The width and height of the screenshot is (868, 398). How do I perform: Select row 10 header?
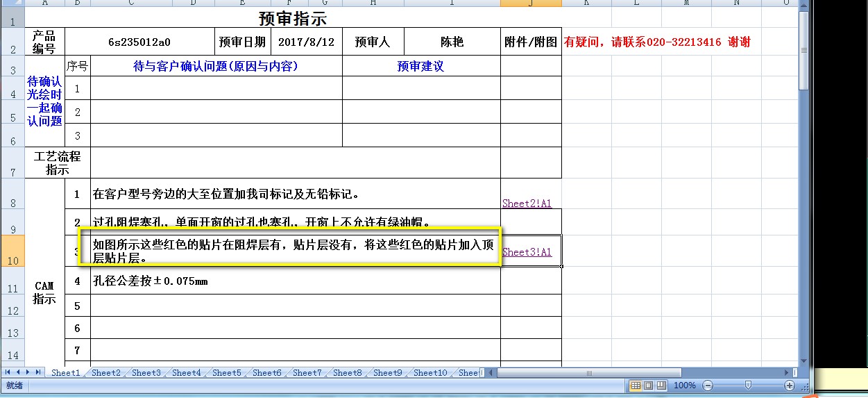(12, 251)
